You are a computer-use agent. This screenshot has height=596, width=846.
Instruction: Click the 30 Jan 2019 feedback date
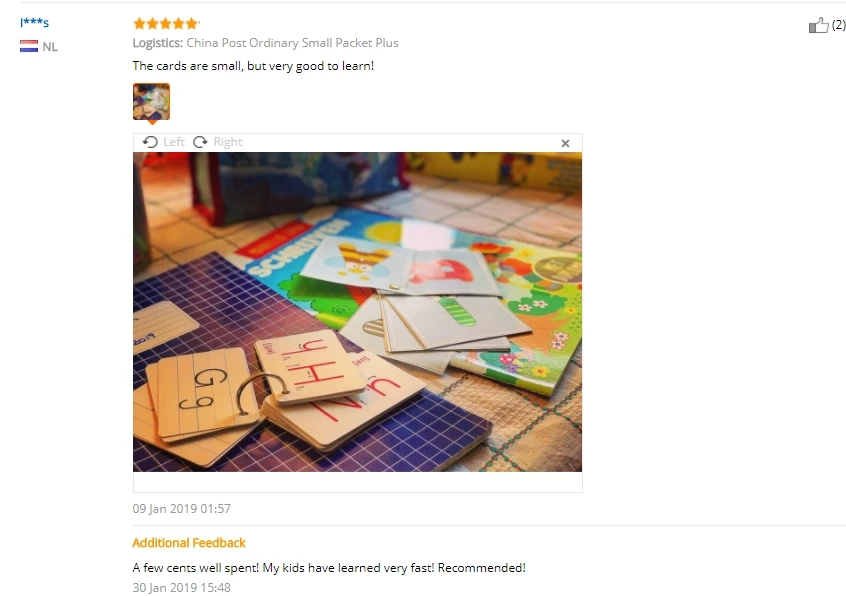181,587
